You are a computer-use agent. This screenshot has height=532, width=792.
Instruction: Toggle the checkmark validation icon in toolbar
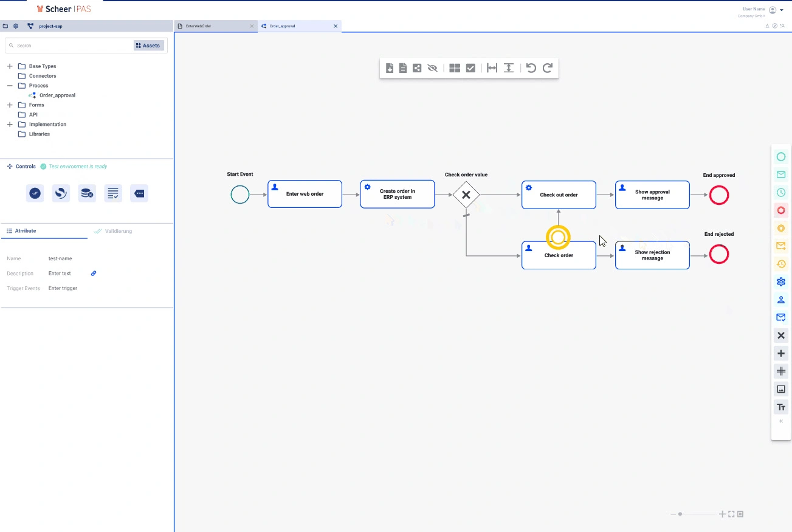pos(470,68)
